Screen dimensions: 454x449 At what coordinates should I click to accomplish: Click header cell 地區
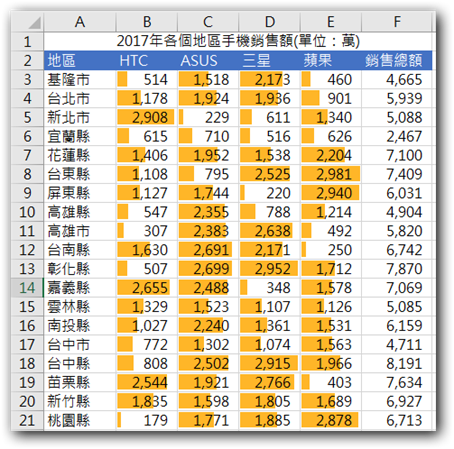click(80, 61)
